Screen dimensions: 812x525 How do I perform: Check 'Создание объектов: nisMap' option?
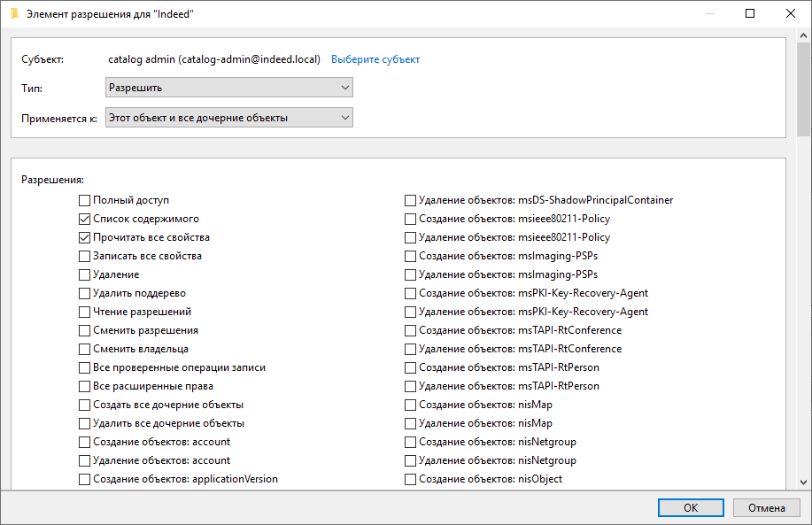coord(411,405)
